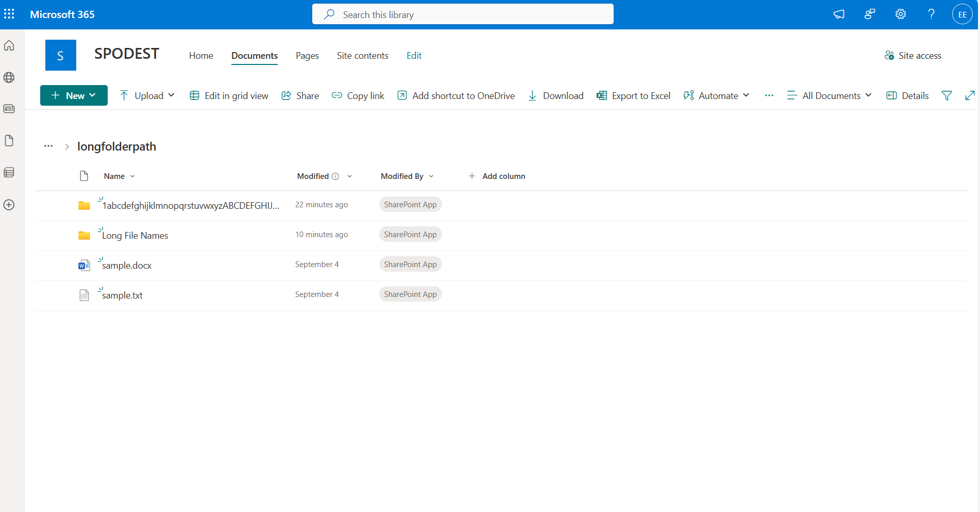This screenshot has width=980, height=512.
Task: Open Modified By column options
Action: (x=407, y=176)
